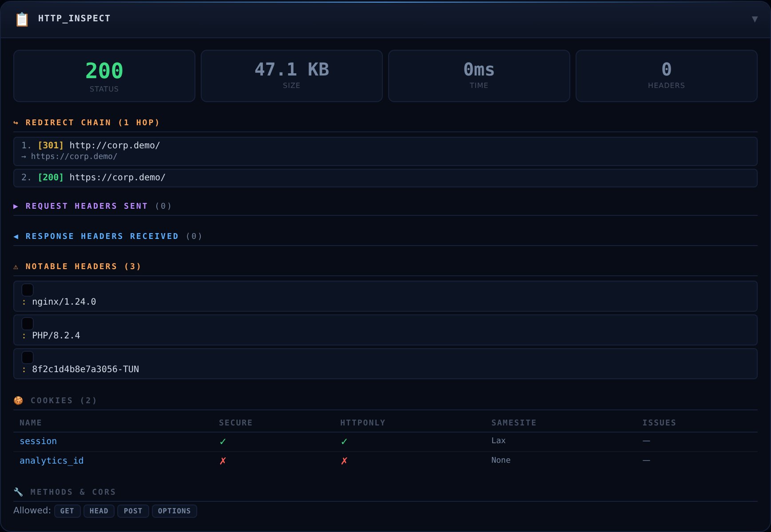Click the HTTP_INSPECT clipboard icon
Screen dimensions: 771x532
[x=22, y=19]
